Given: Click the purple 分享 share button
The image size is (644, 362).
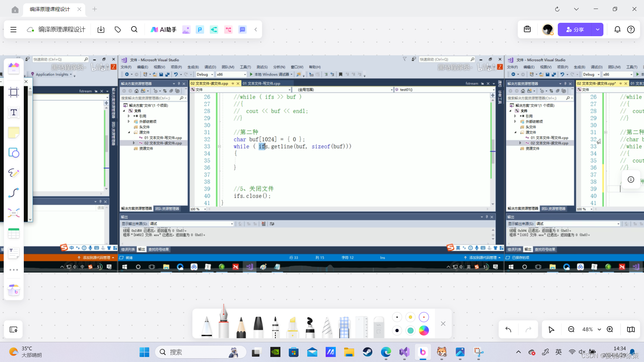Looking at the screenshot, I should pyautogui.click(x=575, y=29).
